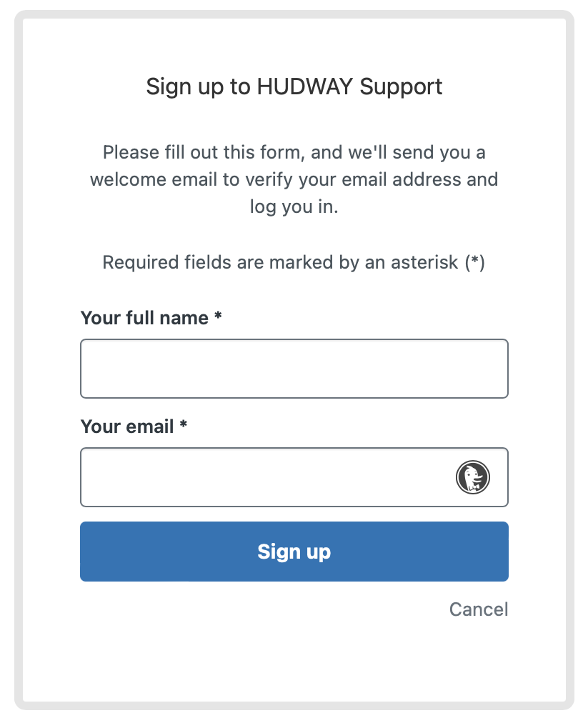Click the 'Sign up to HUDWAY Support' heading

tap(294, 86)
